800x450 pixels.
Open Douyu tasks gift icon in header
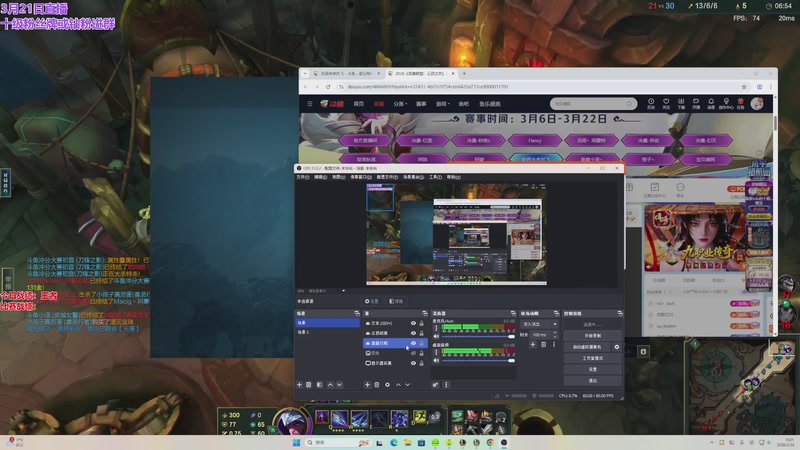pos(740,104)
